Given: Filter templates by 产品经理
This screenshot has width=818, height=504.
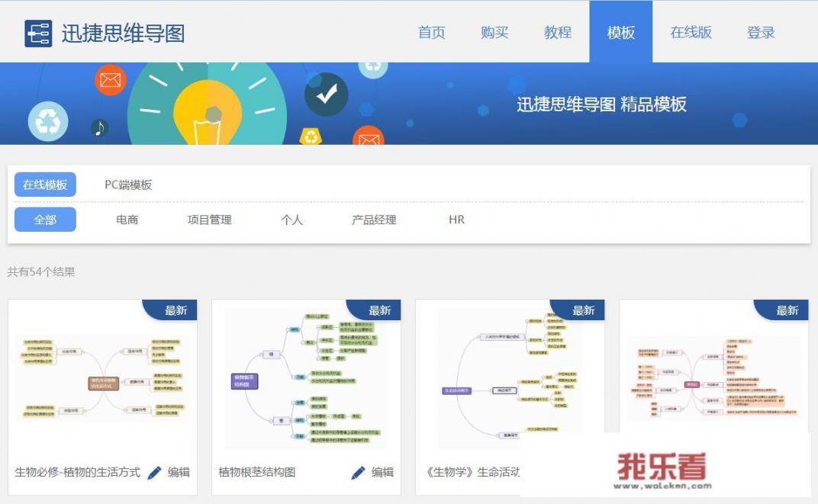Looking at the screenshot, I should click(x=374, y=220).
